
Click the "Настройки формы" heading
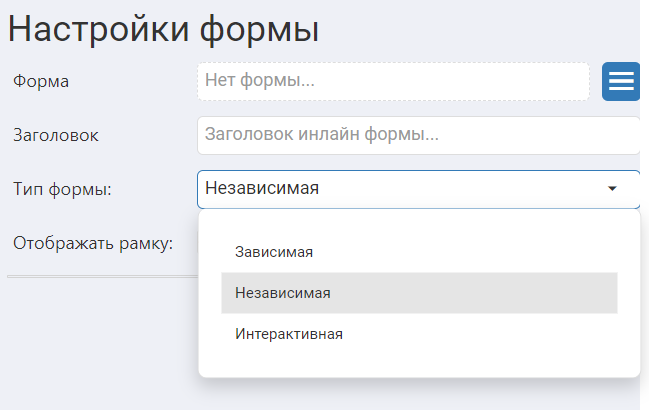164,29
